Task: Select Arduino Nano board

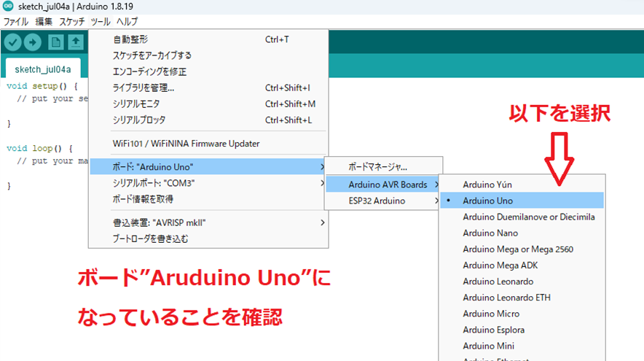Action: (x=522, y=233)
